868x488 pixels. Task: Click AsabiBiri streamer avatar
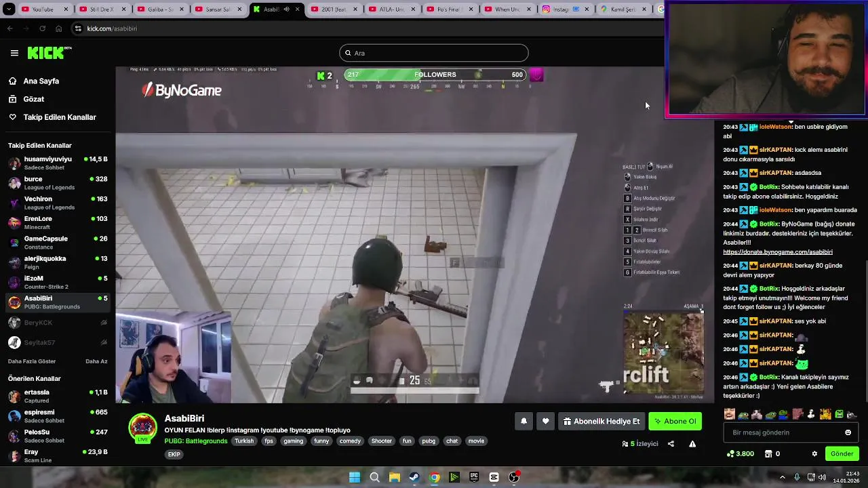pyautogui.click(x=143, y=427)
